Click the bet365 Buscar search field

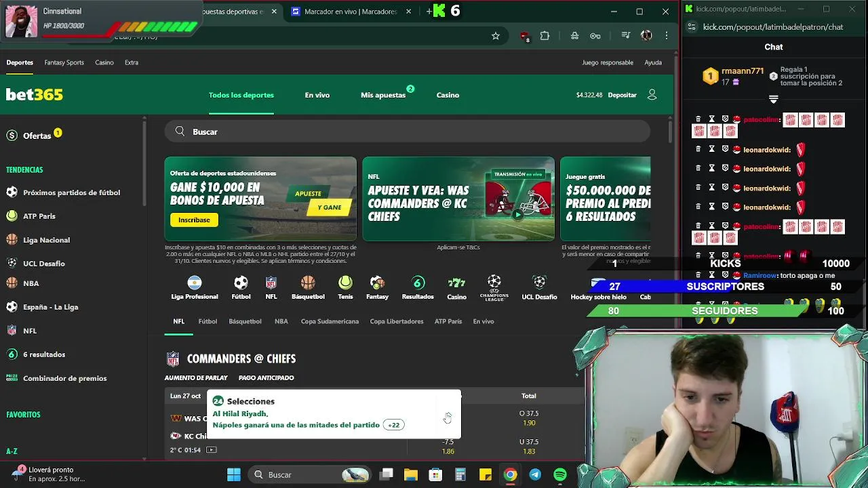coord(407,131)
